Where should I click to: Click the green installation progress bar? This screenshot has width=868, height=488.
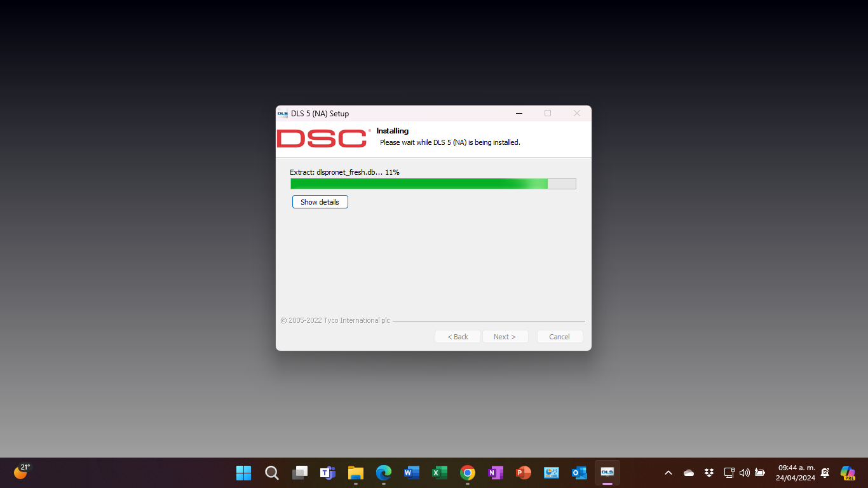point(433,184)
